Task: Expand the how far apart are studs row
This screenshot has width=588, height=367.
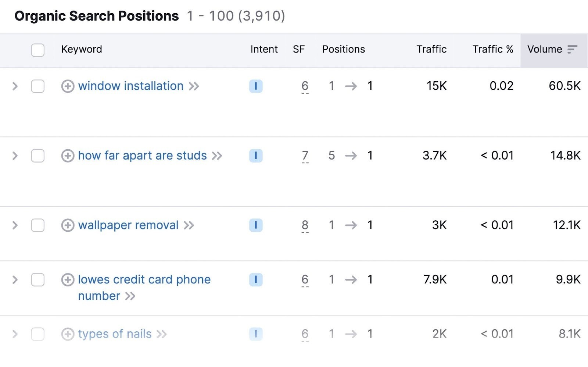Action: [x=15, y=156]
